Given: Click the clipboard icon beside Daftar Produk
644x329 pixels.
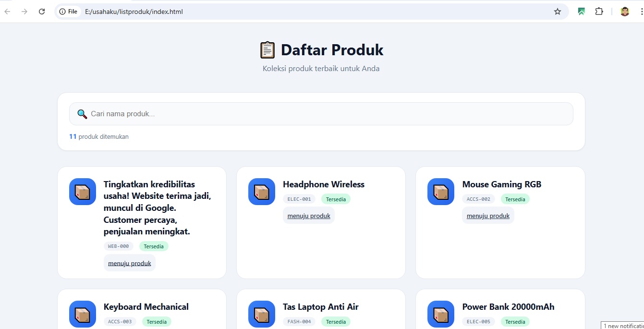Looking at the screenshot, I should 267,50.
